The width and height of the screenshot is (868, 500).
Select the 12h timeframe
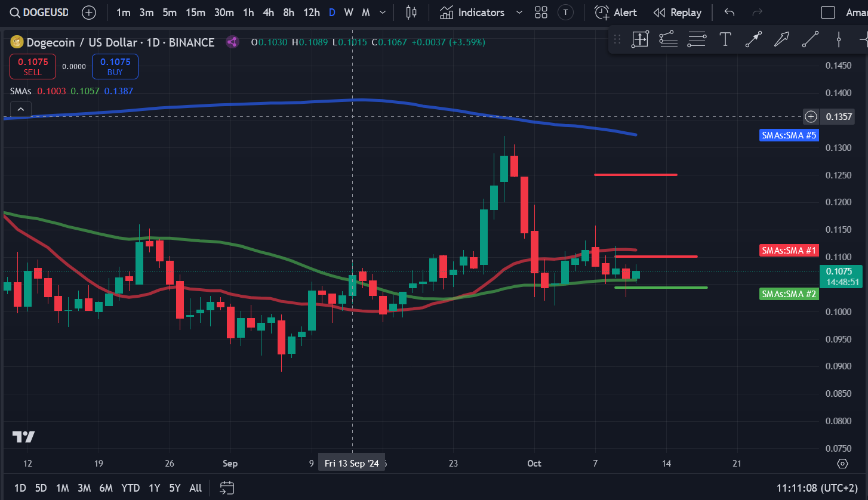pos(311,13)
